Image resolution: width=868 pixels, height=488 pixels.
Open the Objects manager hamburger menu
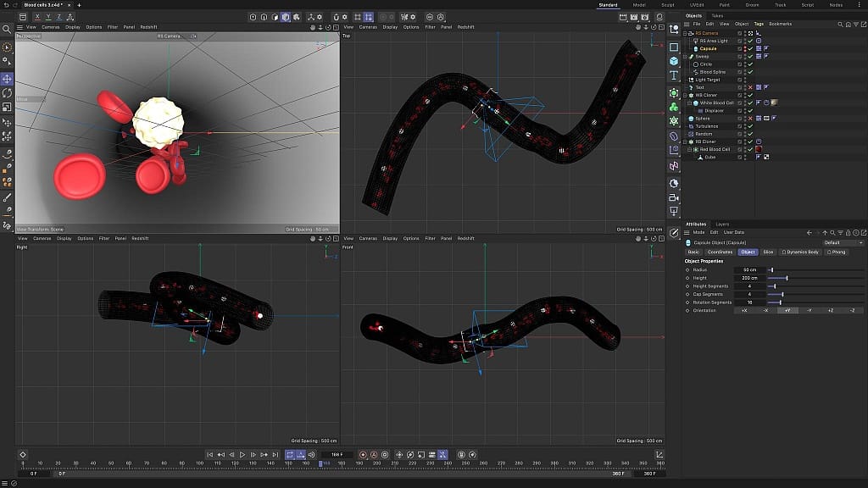coord(687,25)
